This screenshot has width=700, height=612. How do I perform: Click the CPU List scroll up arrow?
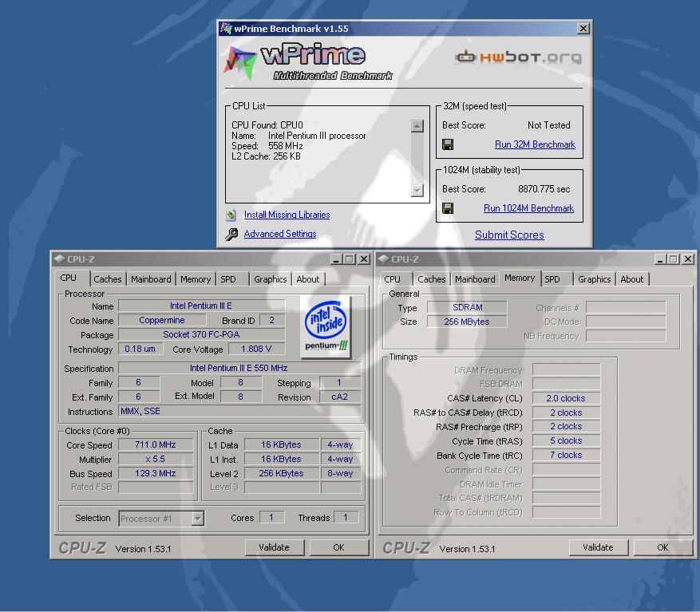417,126
